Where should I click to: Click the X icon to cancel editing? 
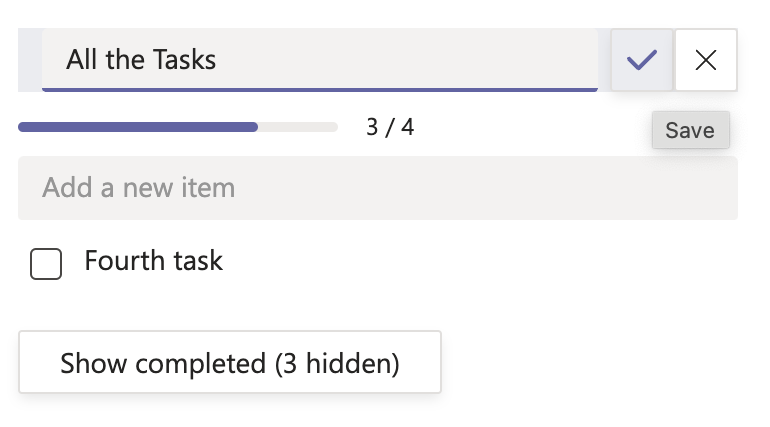click(x=706, y=60)
